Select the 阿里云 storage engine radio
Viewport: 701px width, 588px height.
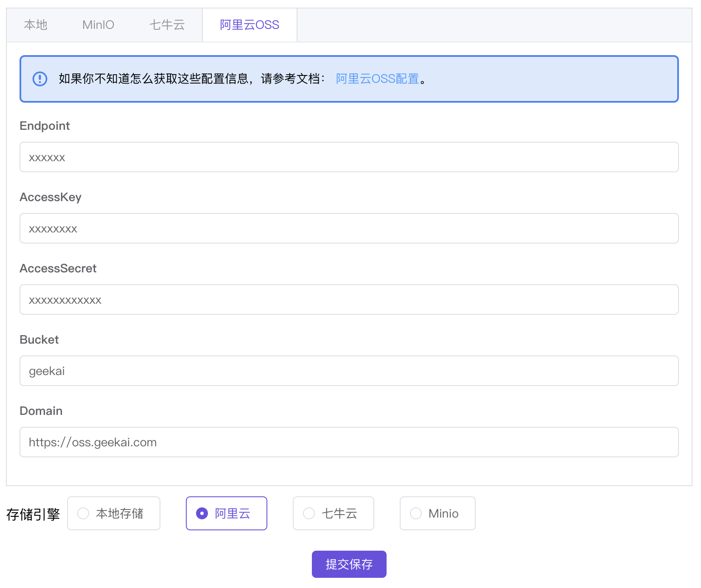pyautogui.click(x=227, y=513)
